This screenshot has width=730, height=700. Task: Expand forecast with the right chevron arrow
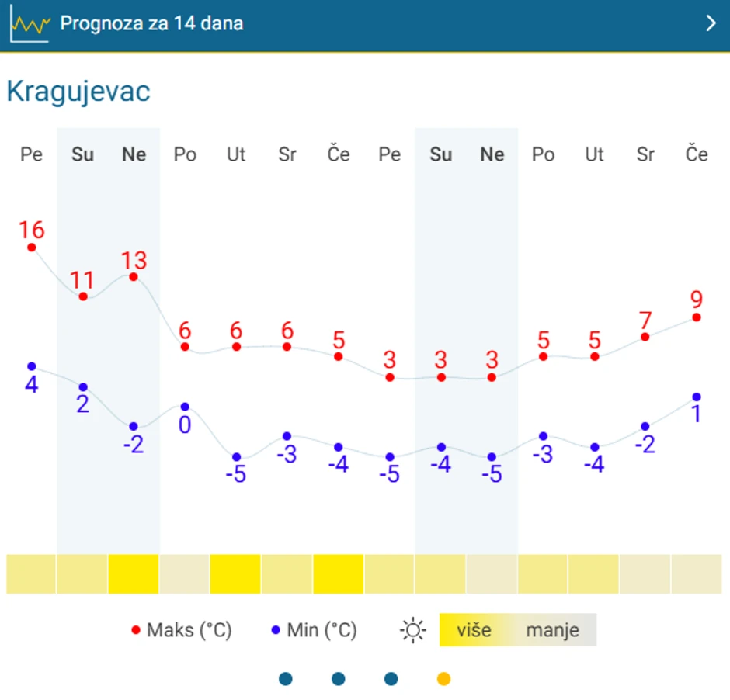[x=711, y=23]
